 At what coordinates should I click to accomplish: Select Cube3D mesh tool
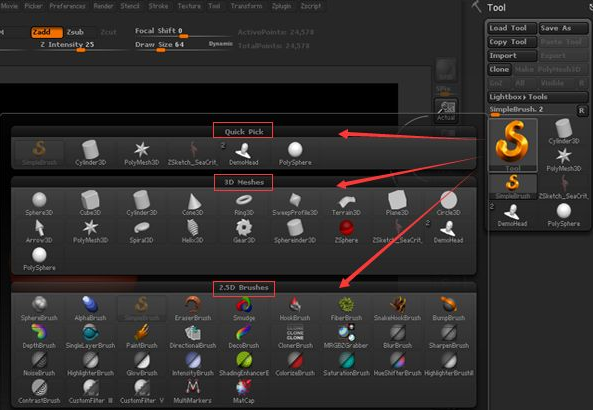point(90,203)
